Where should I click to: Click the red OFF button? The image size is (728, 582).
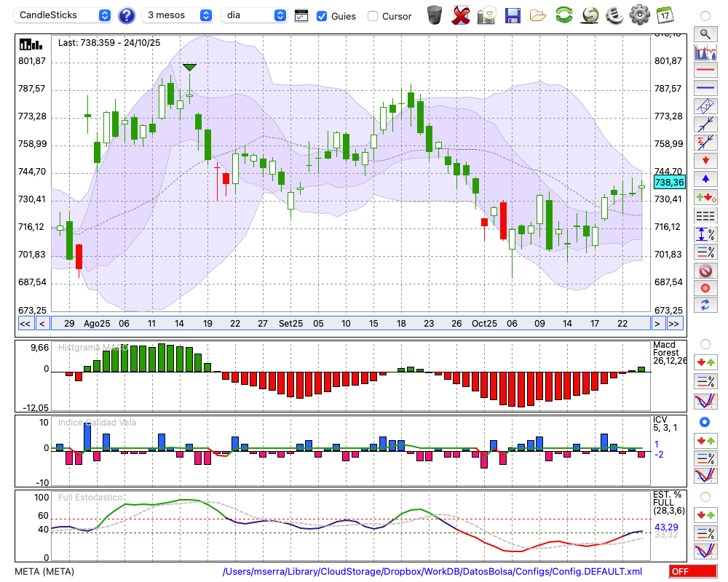[692, 572]
